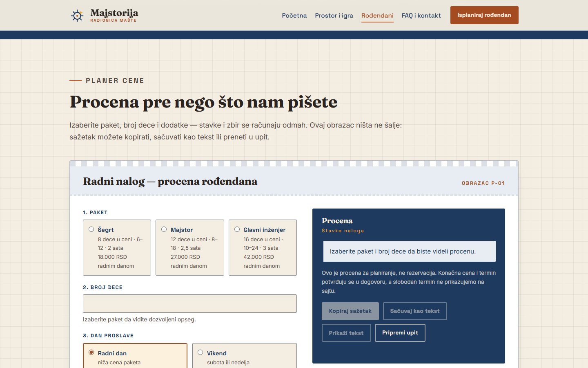Image resolution: width=588 pixels, height=368 pixels.
Task: Go to Prostor i igra page
Action: click(x=334, y=16)
